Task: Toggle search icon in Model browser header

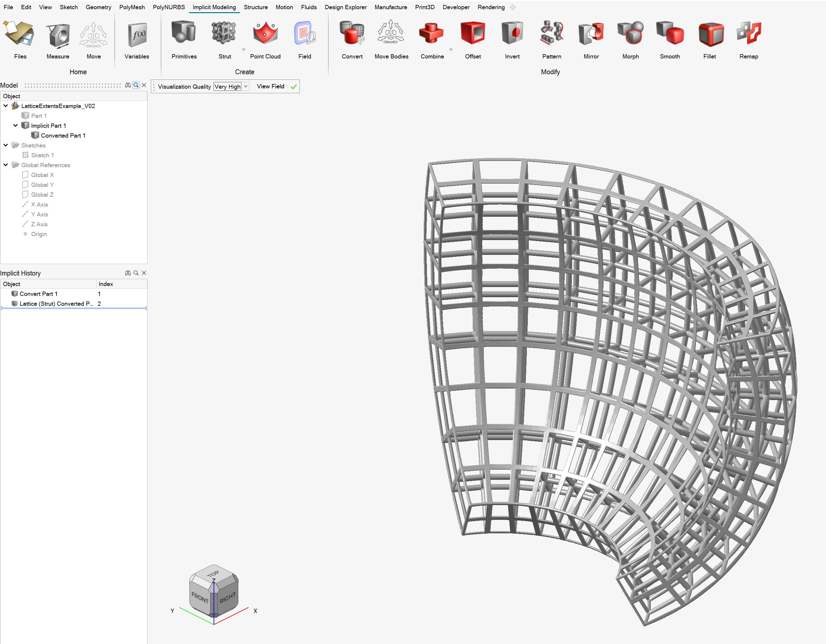Action: pyautogui.click(x=136, y=85)
